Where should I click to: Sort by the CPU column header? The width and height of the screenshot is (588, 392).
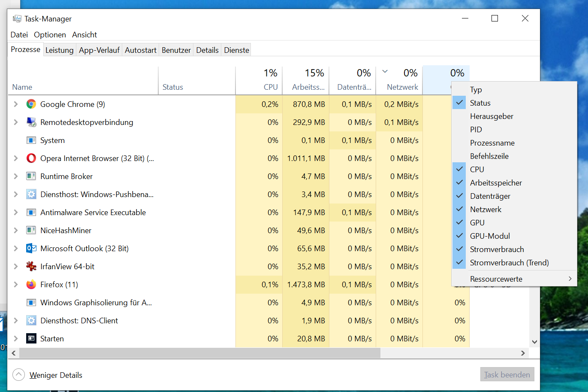tap(259, 80)
